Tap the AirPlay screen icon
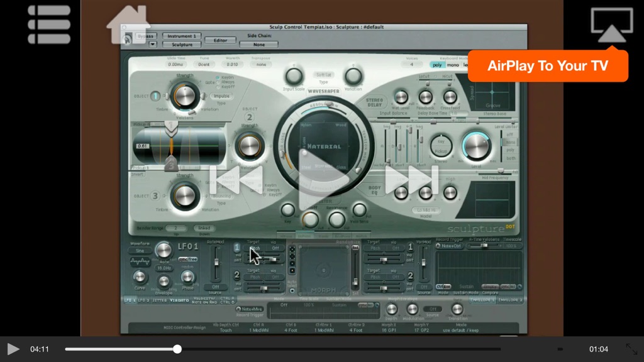Screen dimensions: 644x362 [x=611, y=25]
